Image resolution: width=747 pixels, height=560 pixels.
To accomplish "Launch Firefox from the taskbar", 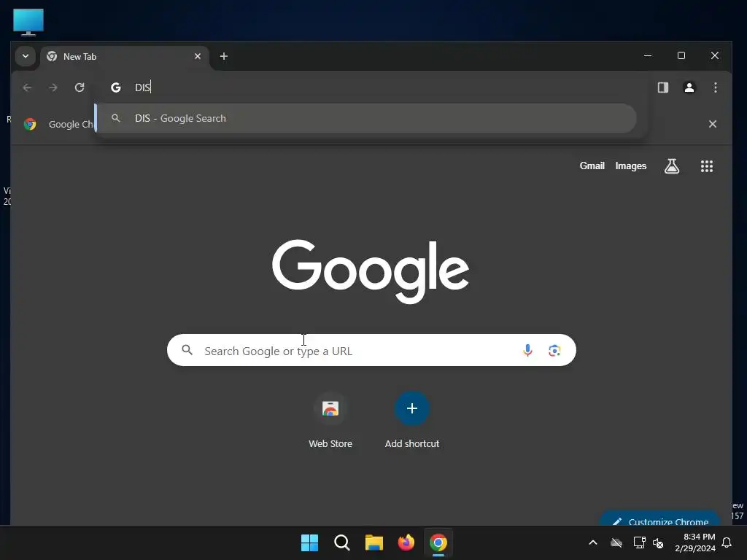I will (406, 542).
